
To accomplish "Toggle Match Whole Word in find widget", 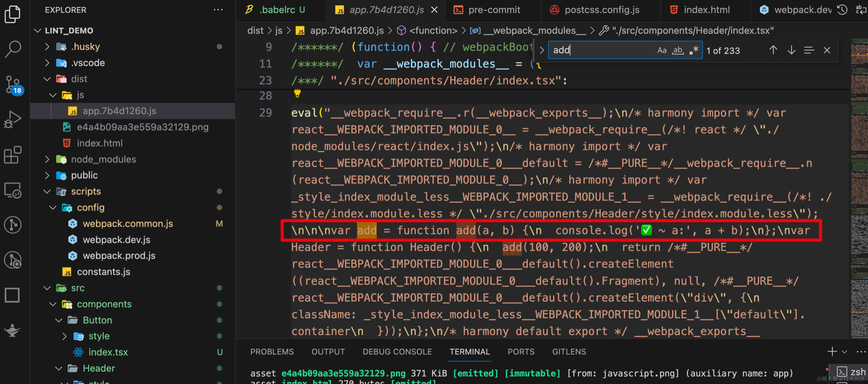I will pos(678,50).
